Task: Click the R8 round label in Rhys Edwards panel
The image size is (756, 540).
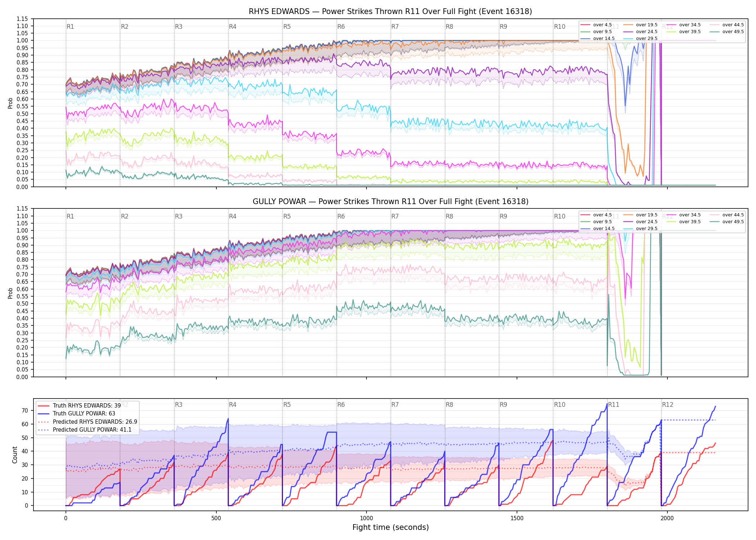Action: point(449,27)
